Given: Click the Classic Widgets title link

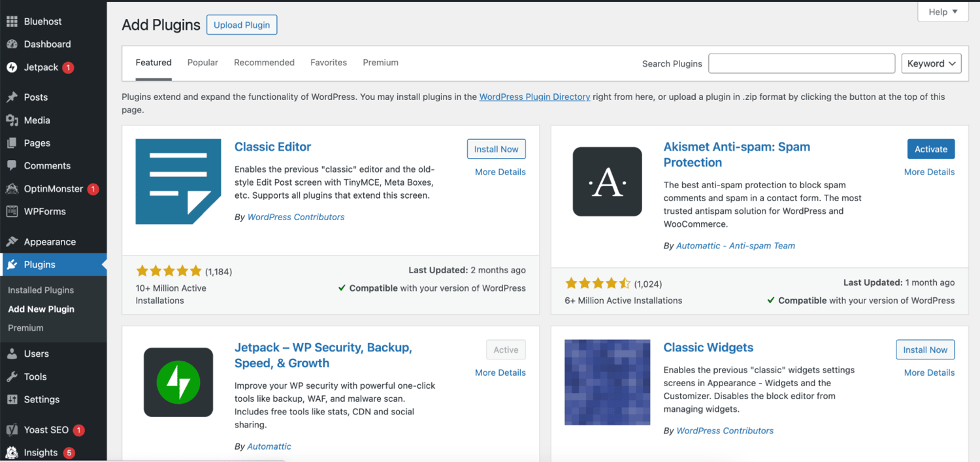Looking at the screenshot, I should tap(708, 348).
